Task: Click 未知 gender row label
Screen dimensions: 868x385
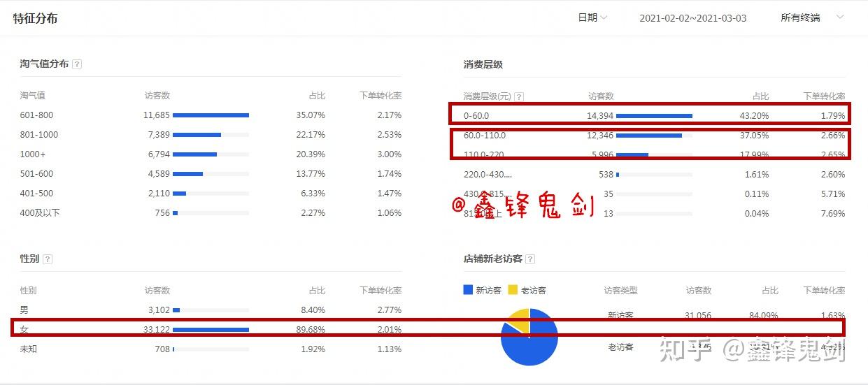Action: (29, 349)
